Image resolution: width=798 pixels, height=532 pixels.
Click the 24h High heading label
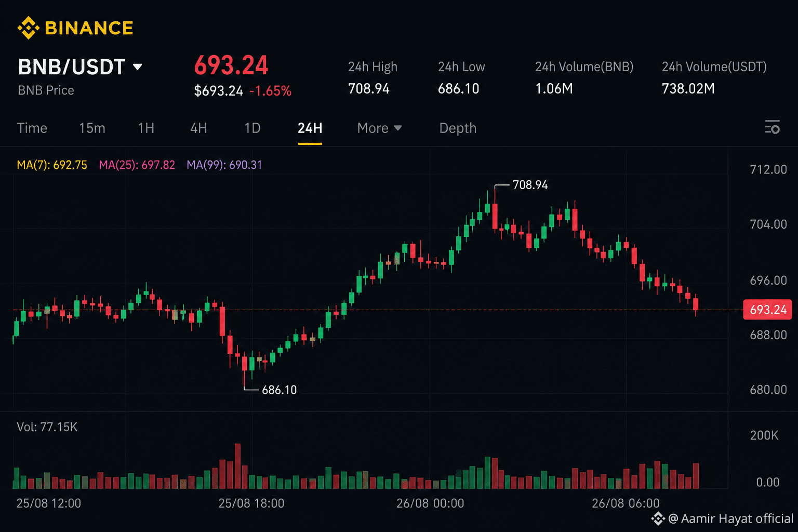pyautogui.click(x=373, y=67)
